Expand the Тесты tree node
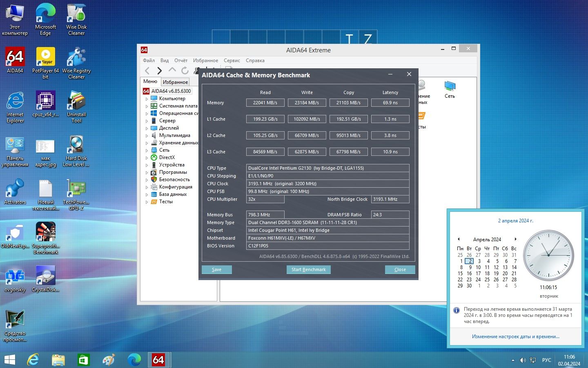Viewport: 588px width, 368px height. click(147, 202)
